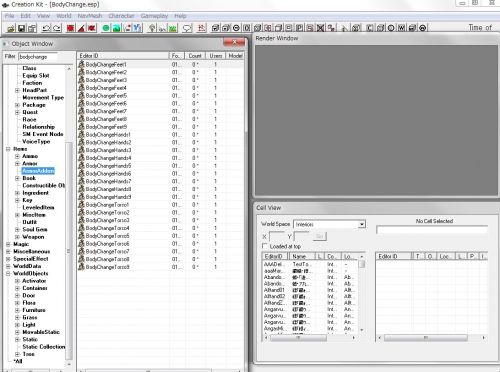Click the Model column header
Viewport: 500px width, 372px height.
235,56
